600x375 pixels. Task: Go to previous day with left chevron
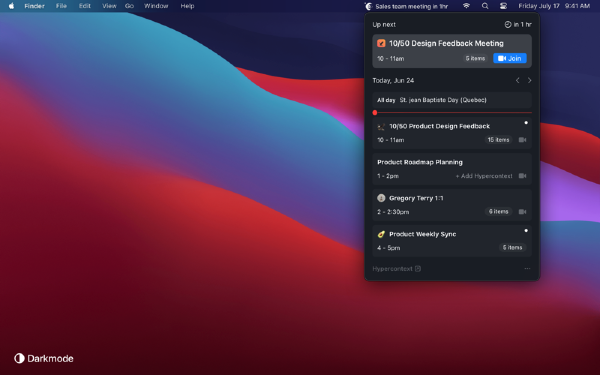(x=517, y=80)
